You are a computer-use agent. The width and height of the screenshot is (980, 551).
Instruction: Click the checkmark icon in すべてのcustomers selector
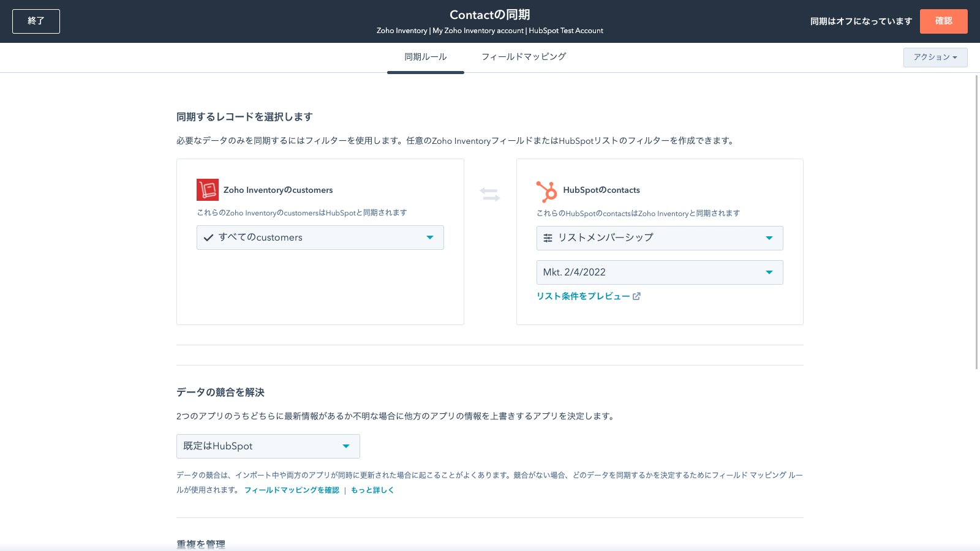tap(208, 238)
